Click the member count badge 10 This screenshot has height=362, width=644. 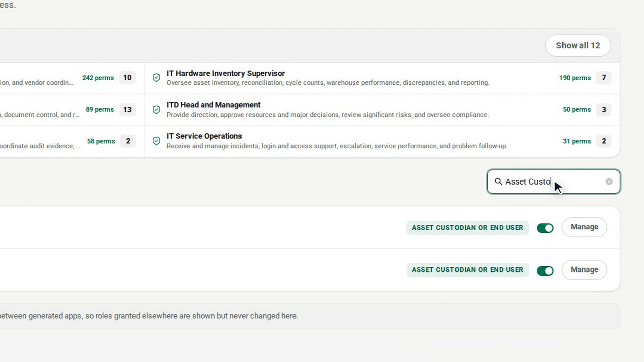127,78
